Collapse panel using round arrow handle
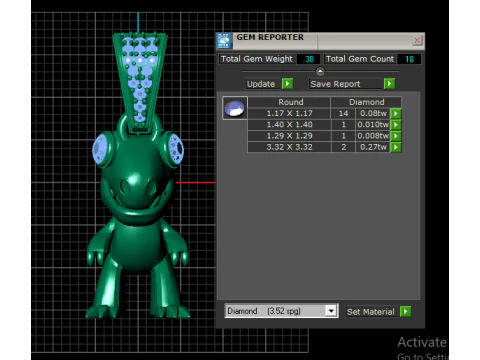The height and width of the screenshot is (360, 480). (320, 71)
